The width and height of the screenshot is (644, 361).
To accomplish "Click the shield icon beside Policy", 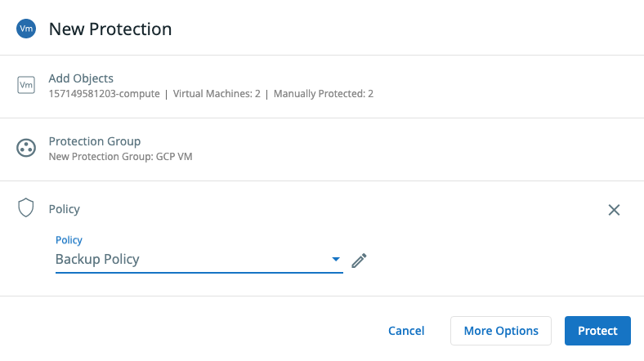I will 26,208.
